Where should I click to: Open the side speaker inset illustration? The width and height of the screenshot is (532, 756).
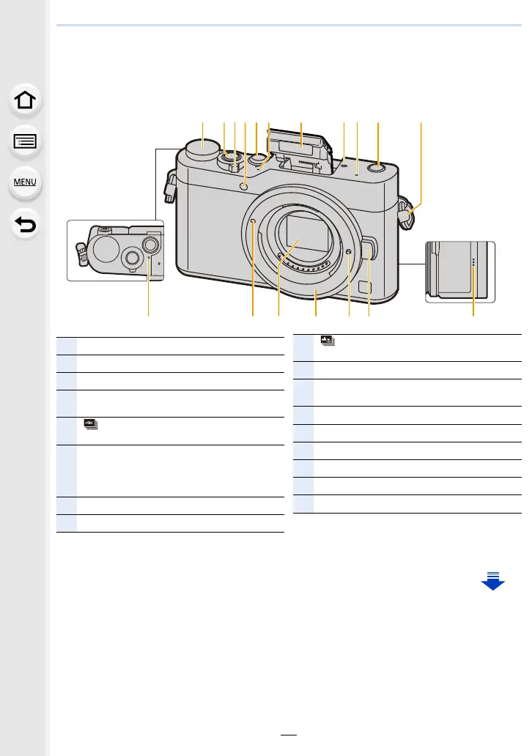(460, 272)
